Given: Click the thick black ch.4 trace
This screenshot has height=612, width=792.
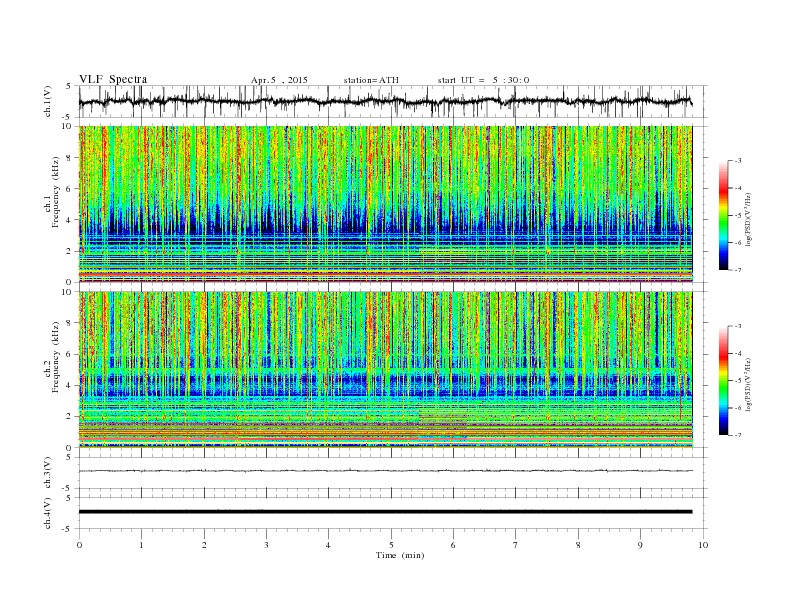Looking at the screenshot, I should [x=385, y=512].
